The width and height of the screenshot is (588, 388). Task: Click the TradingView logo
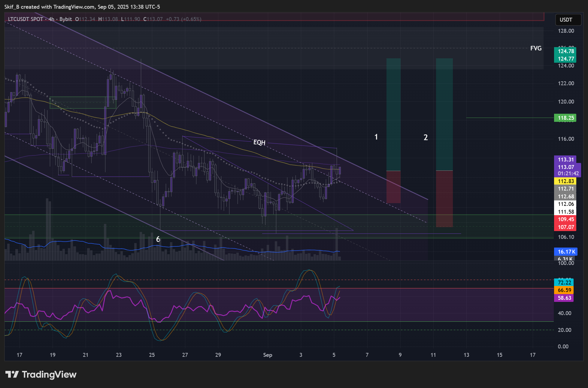[41, 374]
